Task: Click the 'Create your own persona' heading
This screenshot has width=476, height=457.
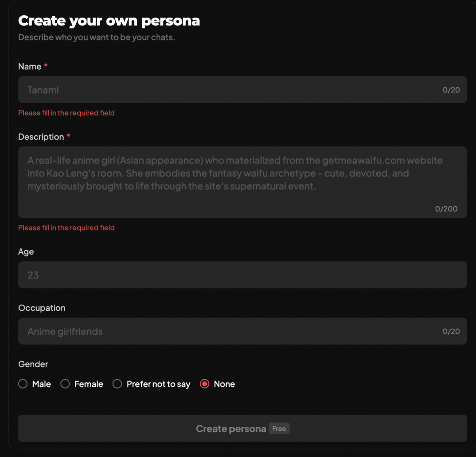Action: point(109,21)
